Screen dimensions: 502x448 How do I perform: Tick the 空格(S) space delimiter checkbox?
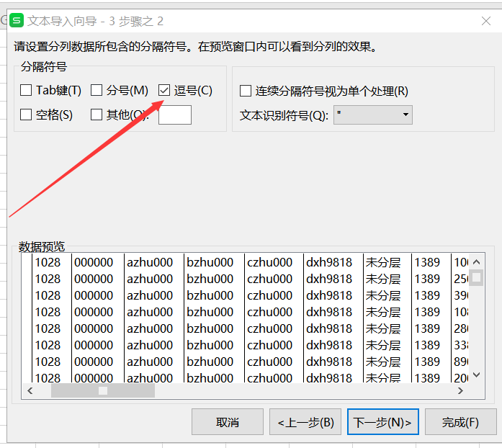26,115
